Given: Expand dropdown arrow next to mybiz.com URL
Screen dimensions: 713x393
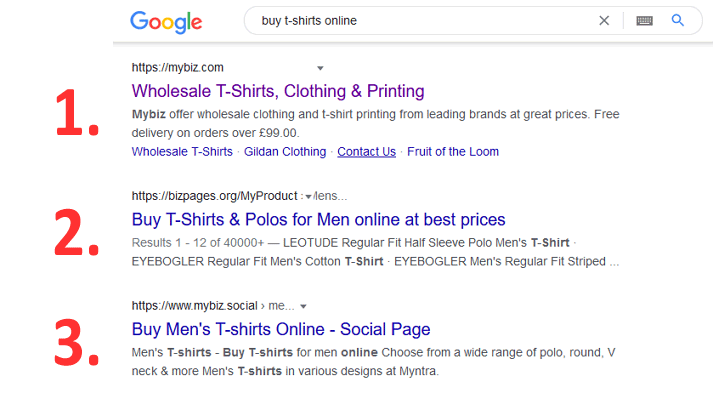Looking at the screenshot, I should click(x=320, y=68).
